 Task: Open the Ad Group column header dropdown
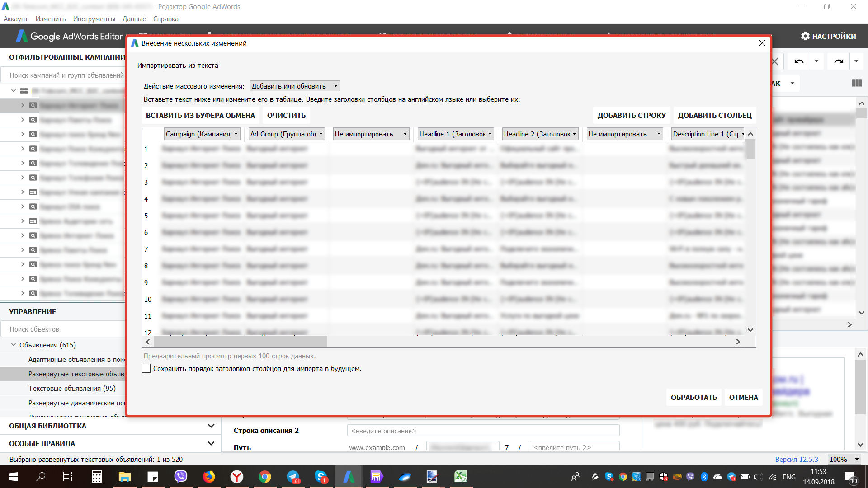coord(287,134)
